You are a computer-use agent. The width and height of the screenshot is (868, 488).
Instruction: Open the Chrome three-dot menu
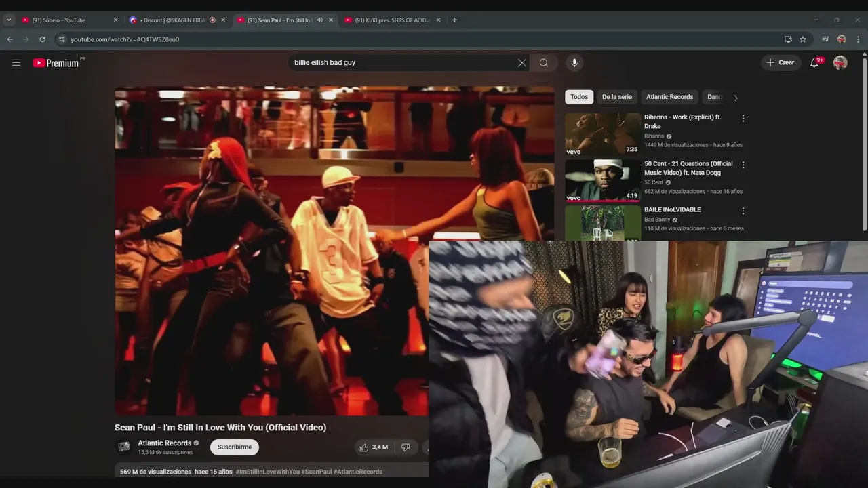point(858,39)
